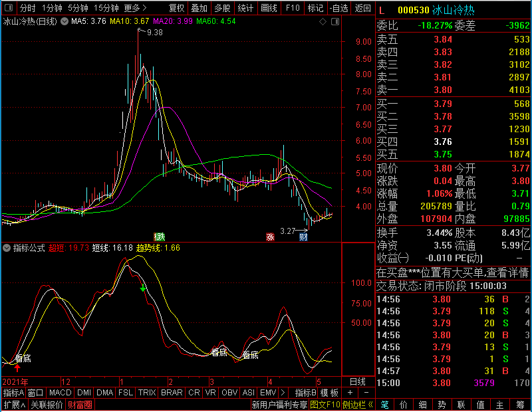Image resolution: width=532 pixels, height=412 pixels.
Task: Switch to the ASI indicator
Action: 248,393
